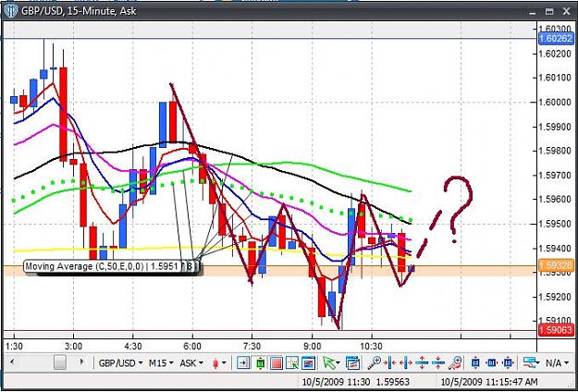Screen dimensions: 578x392
Task: Click the 7:30 time axis label
Action: (x=252, y=347)
